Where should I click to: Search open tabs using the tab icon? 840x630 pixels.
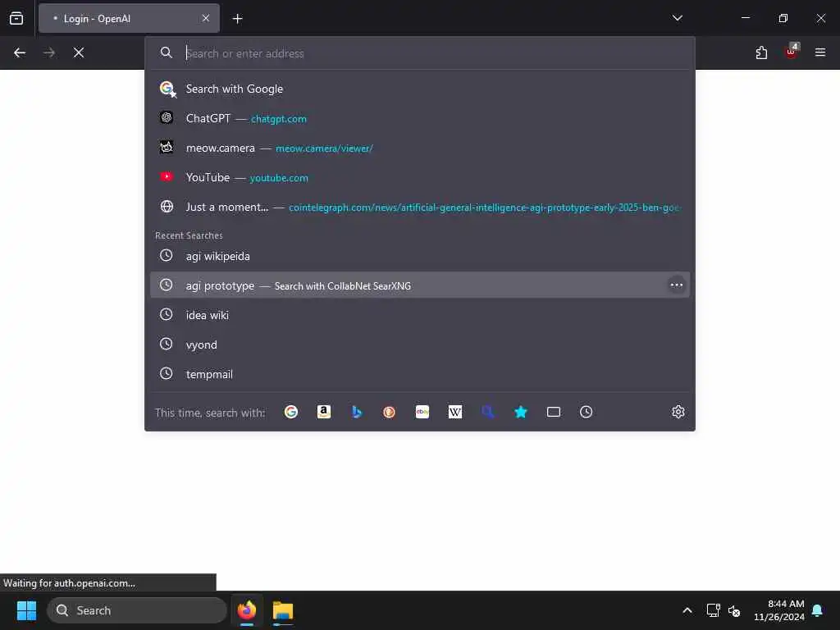[x=554, y=412]
